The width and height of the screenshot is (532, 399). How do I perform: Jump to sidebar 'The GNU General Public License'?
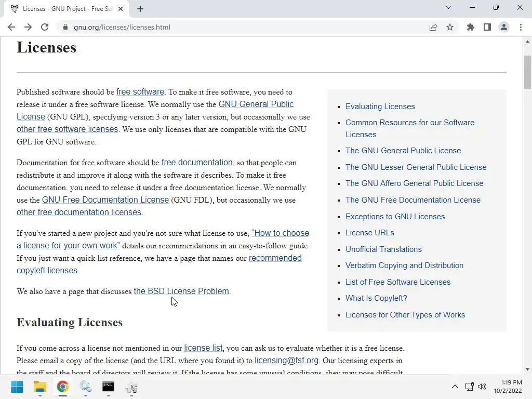403,151
